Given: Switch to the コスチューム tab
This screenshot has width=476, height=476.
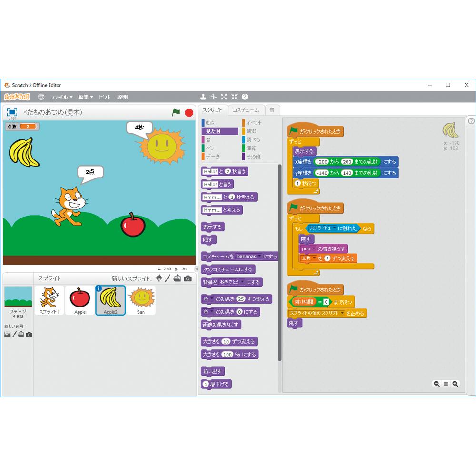Looking at the screenshot, I should pyautogui.click(x=246, y=110).
